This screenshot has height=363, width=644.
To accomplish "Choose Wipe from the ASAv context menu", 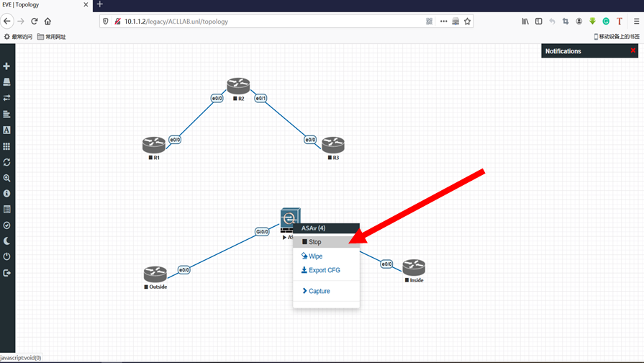I will (315, 256).
